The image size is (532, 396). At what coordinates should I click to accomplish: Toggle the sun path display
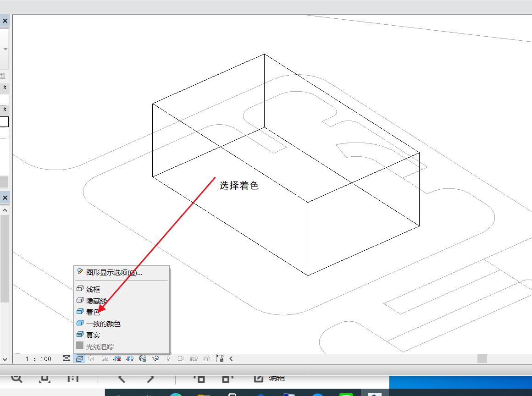[x=91, y=359]
